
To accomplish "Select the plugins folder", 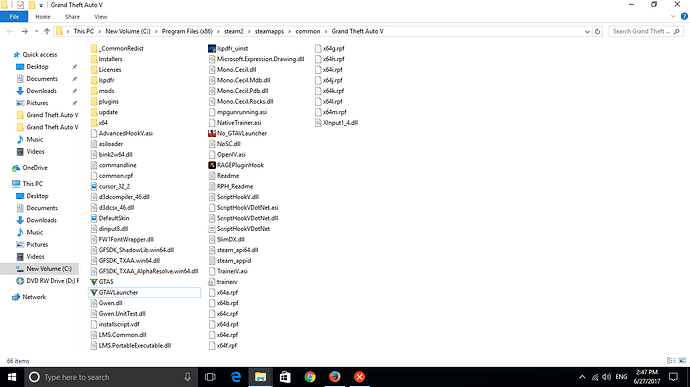I will point(104,101).
